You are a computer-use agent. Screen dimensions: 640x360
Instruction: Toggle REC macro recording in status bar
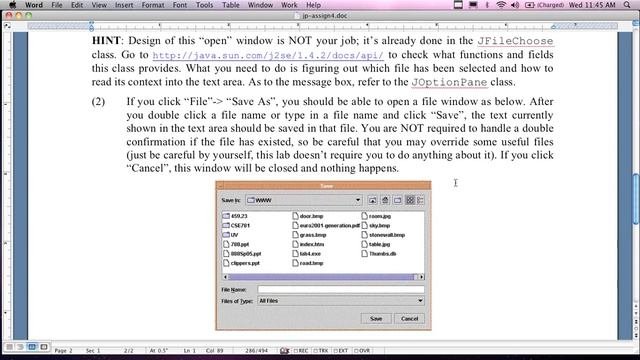(x=301, y=351)
